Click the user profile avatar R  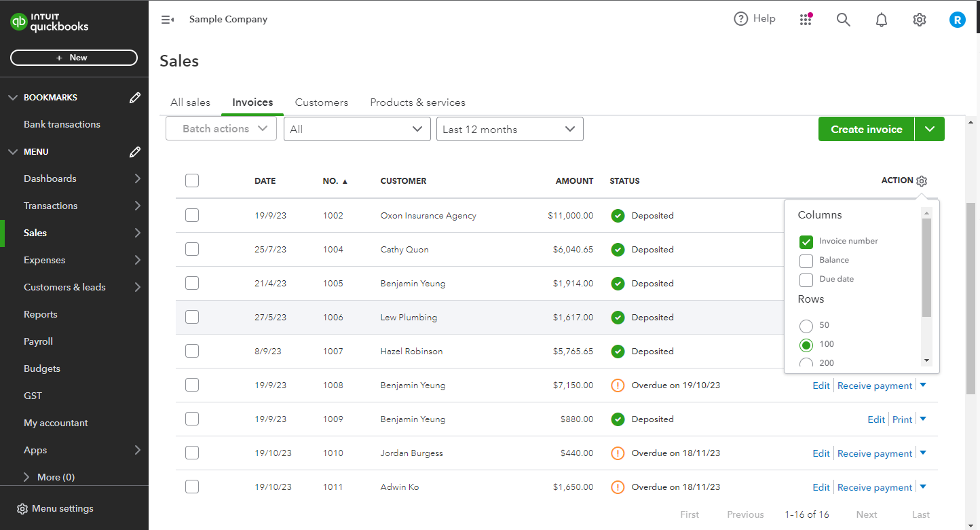click(957, 20)
